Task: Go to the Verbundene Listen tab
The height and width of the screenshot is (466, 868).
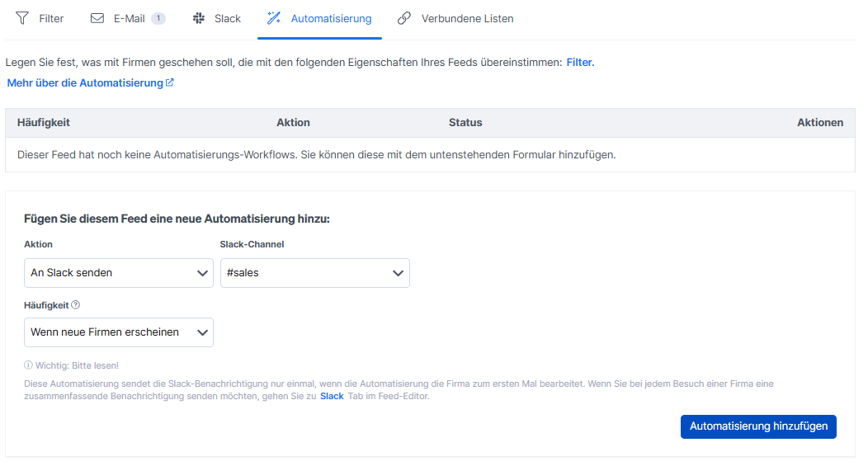Action: (x=455, y=18)
